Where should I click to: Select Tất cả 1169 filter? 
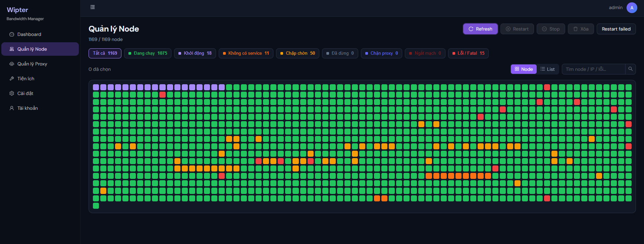[x=105, y=53]
